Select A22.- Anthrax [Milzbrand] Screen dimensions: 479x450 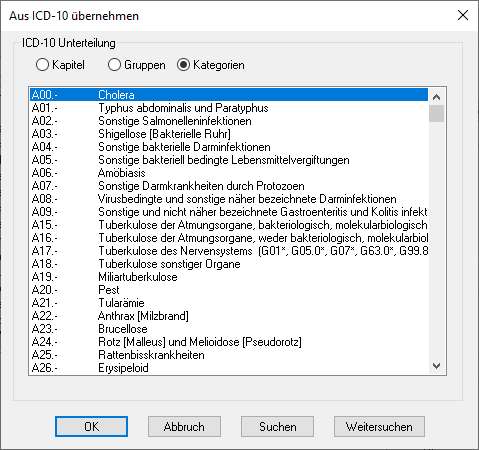tap(229, 316)
